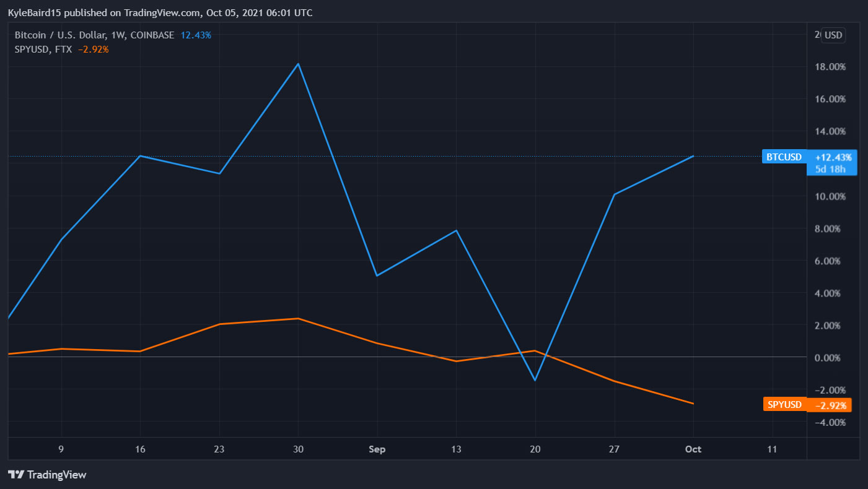The width and height of the screenshot is (868, 489).
Task: Click the Sep label on time axis
Action: (377, 449)
